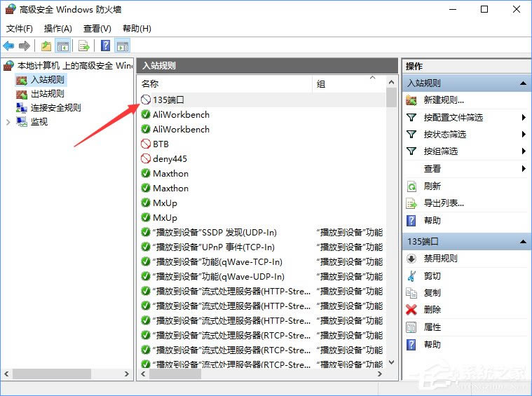532x396 pixels.
Task: Open the 帮助(H) menu
Action: click(x=137, y=29)
